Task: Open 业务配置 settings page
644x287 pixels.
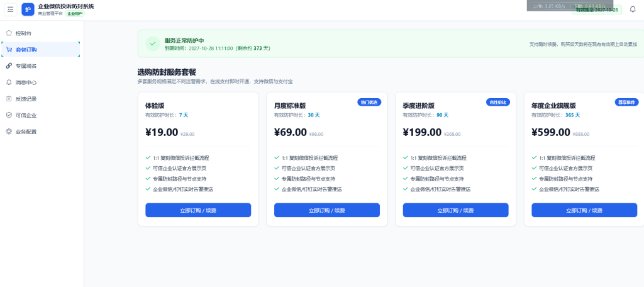Action: [x=41, y=132]
